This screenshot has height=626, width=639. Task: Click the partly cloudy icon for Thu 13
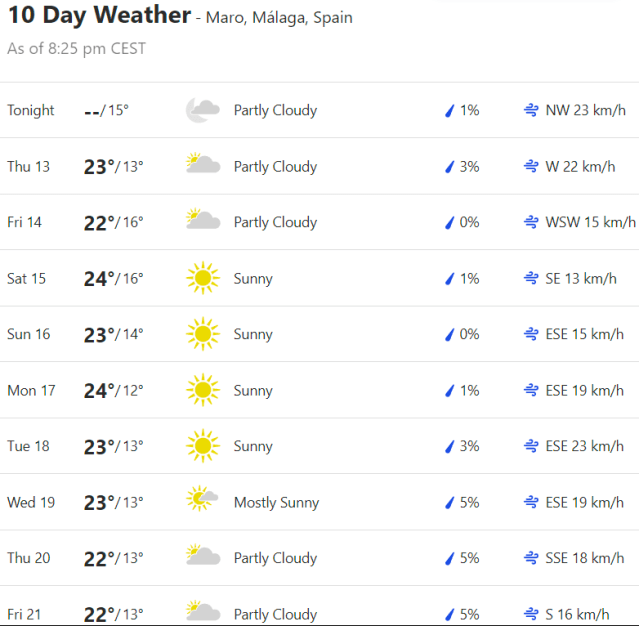click(203, 166)
